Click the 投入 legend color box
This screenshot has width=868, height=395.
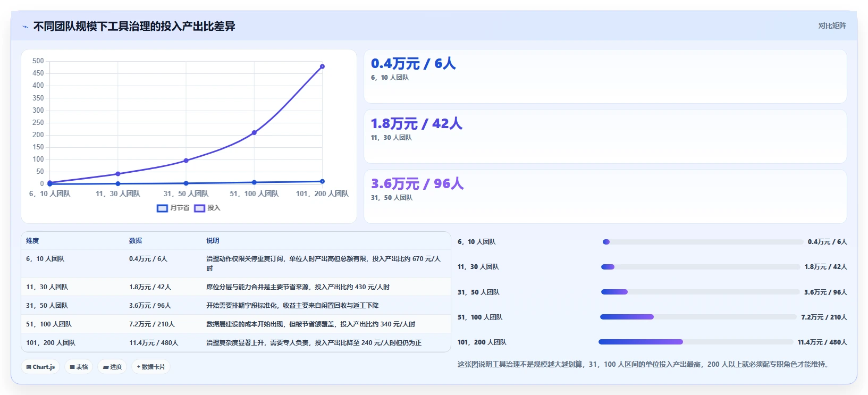[199, 208]
